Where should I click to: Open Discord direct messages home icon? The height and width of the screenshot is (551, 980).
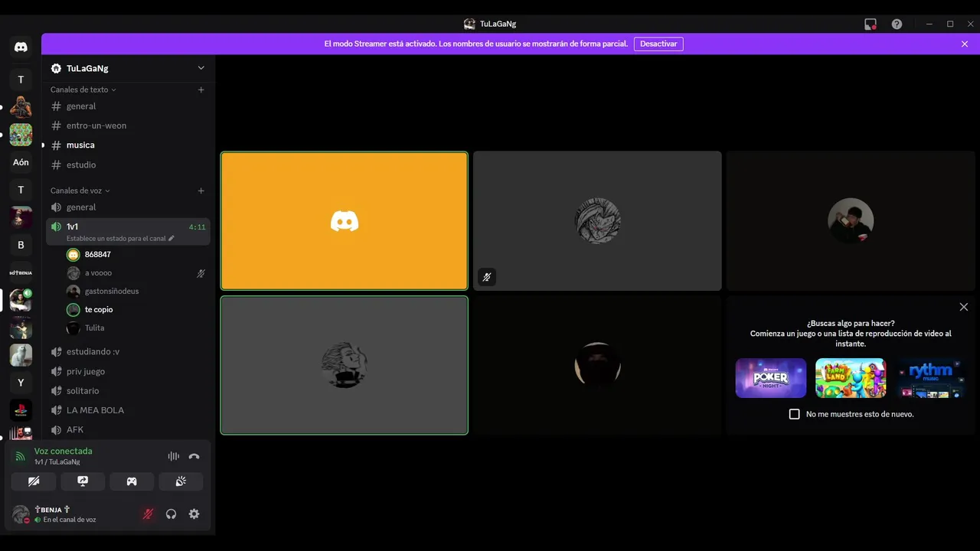(x=21, y=47)
